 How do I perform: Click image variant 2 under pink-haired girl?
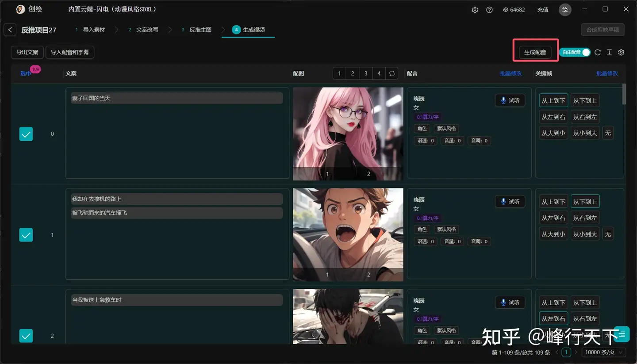click(x=368, y=174)
